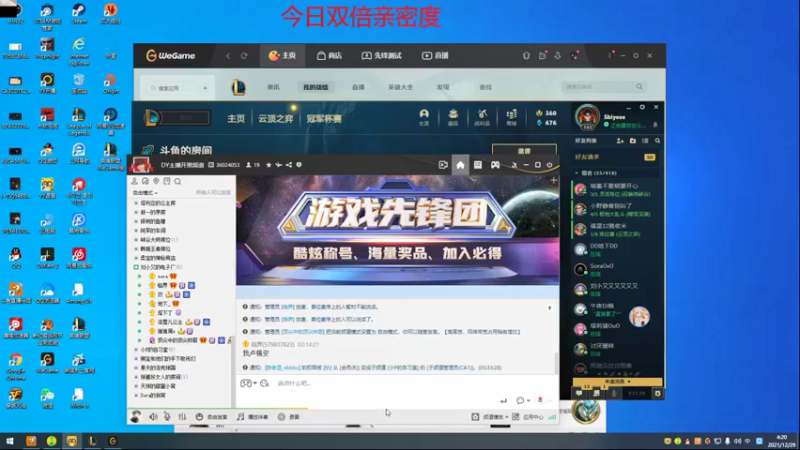Open the 云顶之弈 tab in League client
Image resolution: width=800 pixels, height=450 pixels.
pyautogui.click(x=276, y=118)
